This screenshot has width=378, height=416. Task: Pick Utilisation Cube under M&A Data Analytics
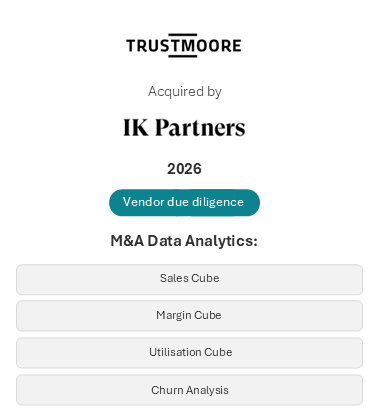(x=189, y=353)
